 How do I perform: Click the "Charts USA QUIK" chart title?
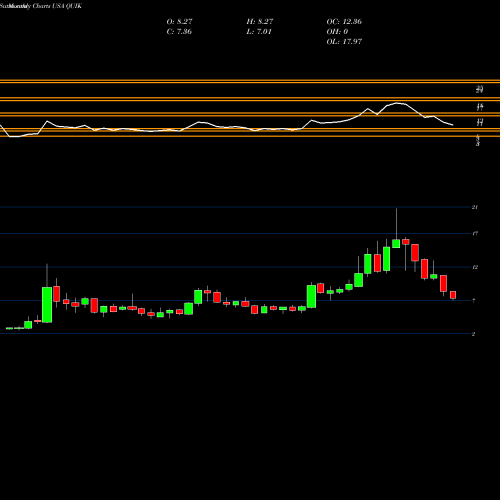(57, 6)
